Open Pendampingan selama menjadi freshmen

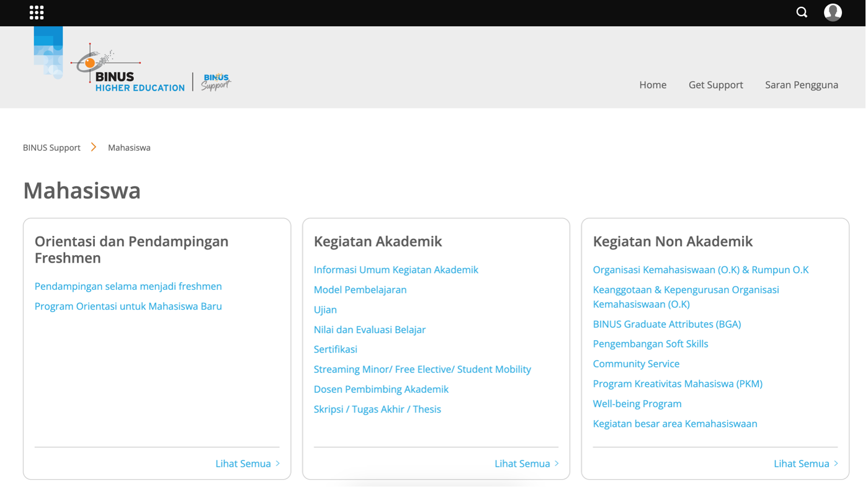[128, 286]
